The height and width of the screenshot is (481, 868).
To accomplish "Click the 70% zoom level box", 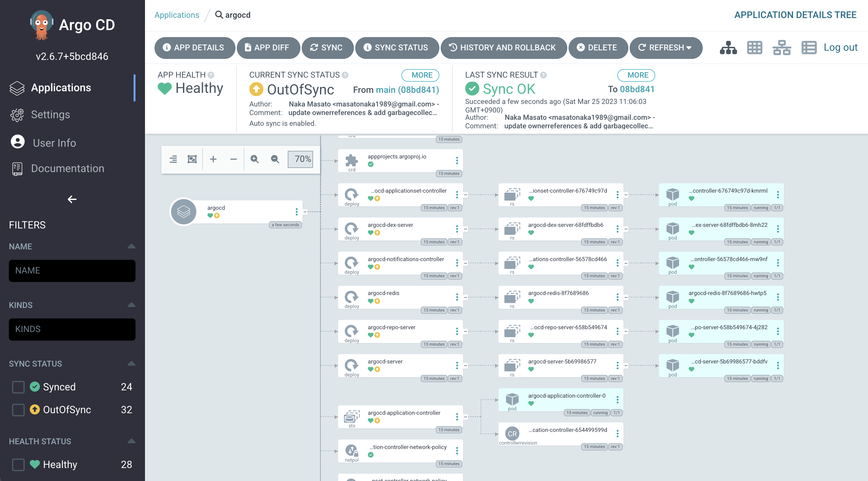I will [x=300, y=159].
